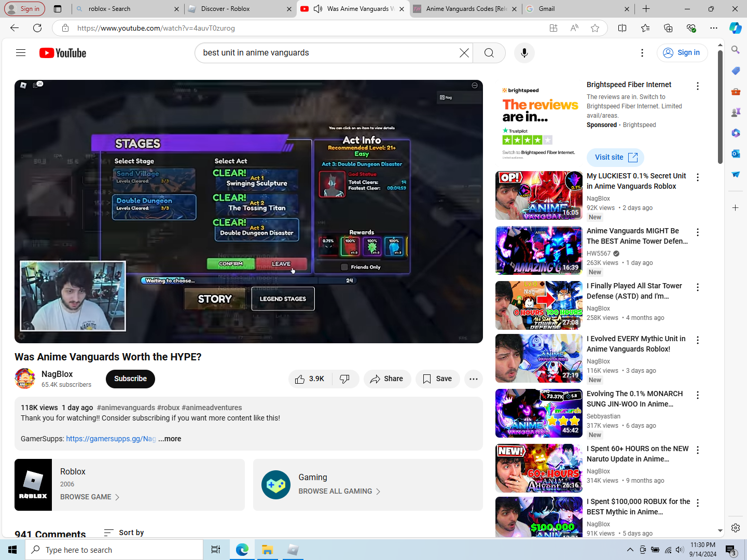Viewport: 747px width, 560px height.
Task: Switch to roblox - Search tab
Action: pyautogui.click(x=127, y=9)
